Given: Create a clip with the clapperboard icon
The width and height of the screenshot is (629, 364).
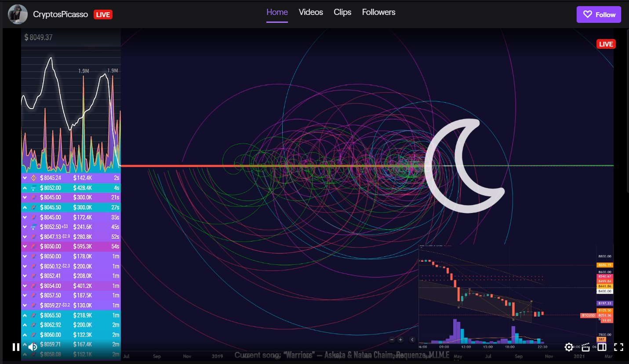Looking at the screenshot, I should (585, 347).
